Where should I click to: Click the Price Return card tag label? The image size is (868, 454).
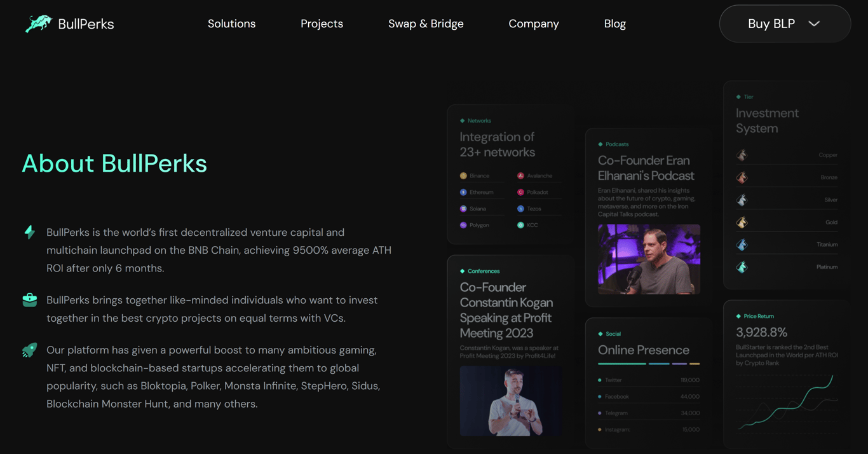[759, 316]
